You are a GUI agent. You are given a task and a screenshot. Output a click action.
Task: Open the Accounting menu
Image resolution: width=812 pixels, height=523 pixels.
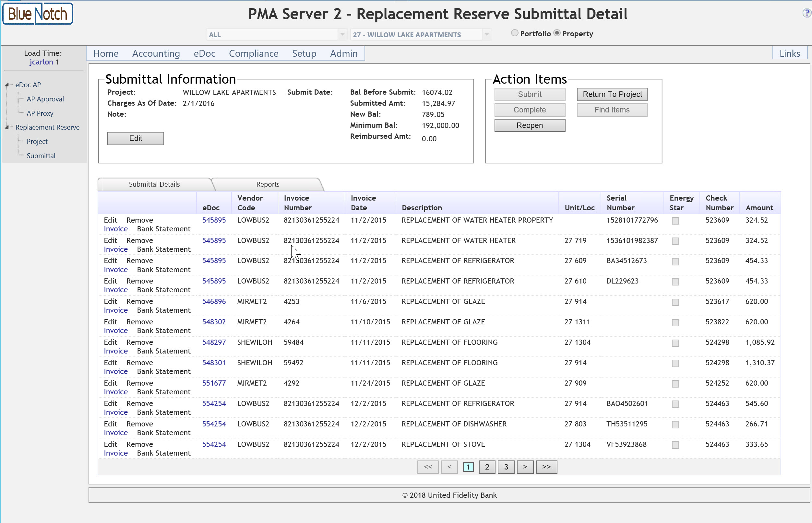tap(156, 54)
